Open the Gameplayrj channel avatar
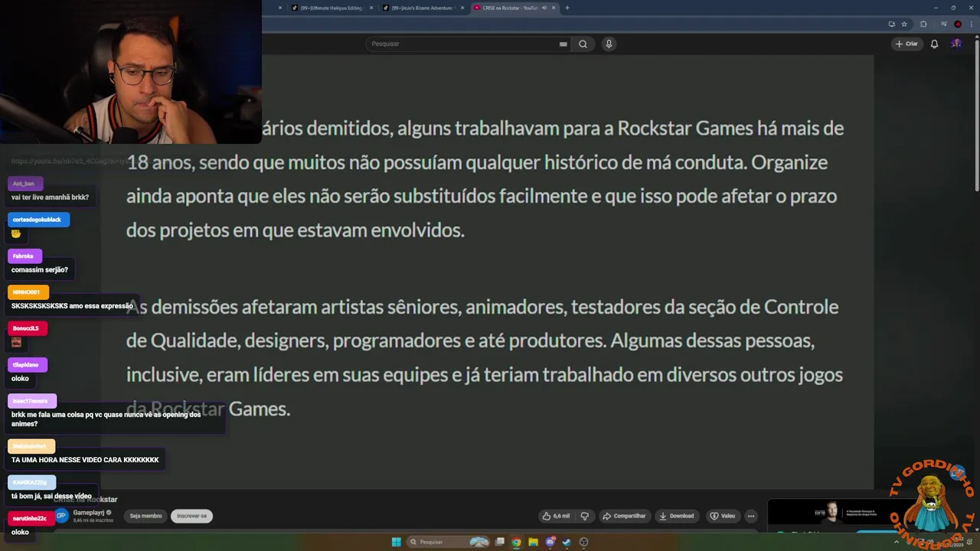The image size is (980, 551). point(61,516)
